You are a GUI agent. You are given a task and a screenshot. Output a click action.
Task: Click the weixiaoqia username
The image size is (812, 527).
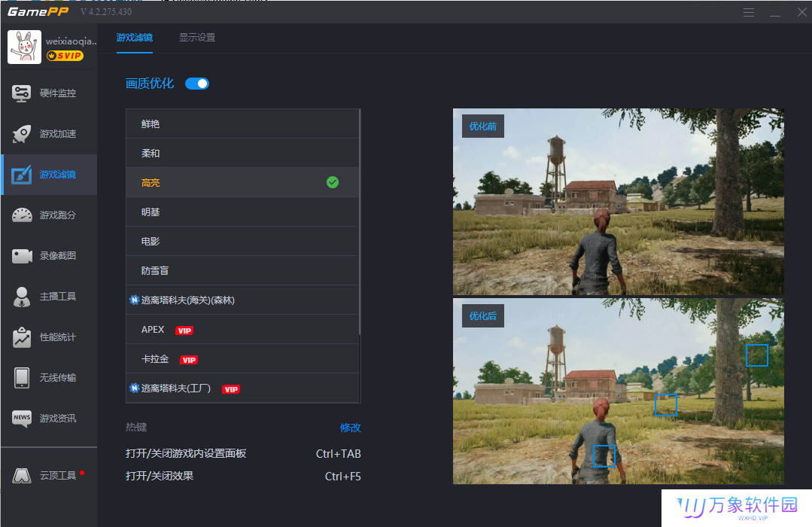[x=71, y=41]
